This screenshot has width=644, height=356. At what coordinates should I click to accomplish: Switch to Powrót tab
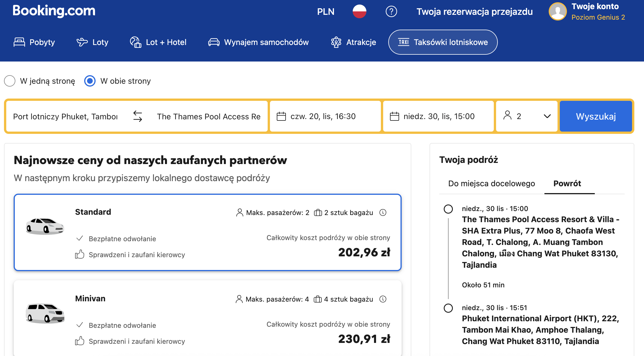pos(567,183)
